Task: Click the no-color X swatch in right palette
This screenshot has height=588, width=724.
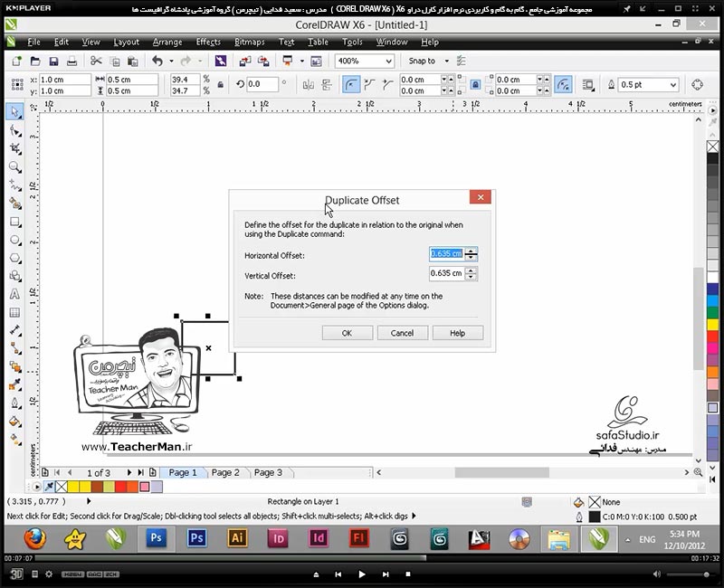Action: (712, 147)
